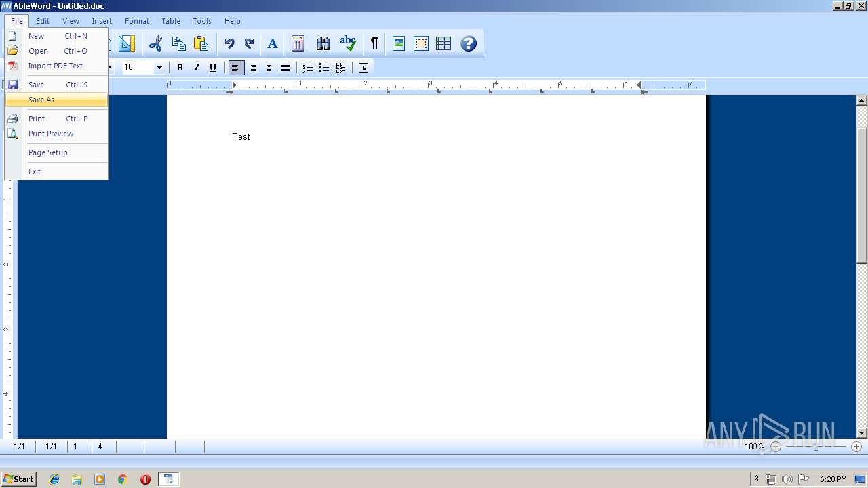The width and height of the screenshot is (868, 488).
Task: Select Print Preview menu entry
Action: pyautogui.click(x=57, y=134)
